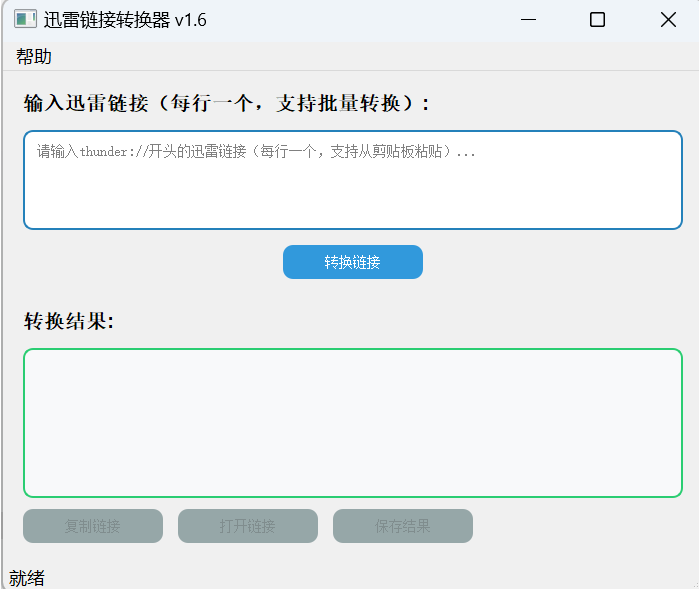Select the 打开链接 button

(248, 526)
